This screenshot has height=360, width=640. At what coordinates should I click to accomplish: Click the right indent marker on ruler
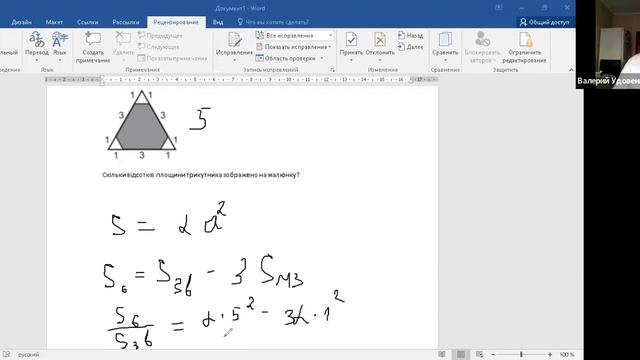[x=411, y=81]
